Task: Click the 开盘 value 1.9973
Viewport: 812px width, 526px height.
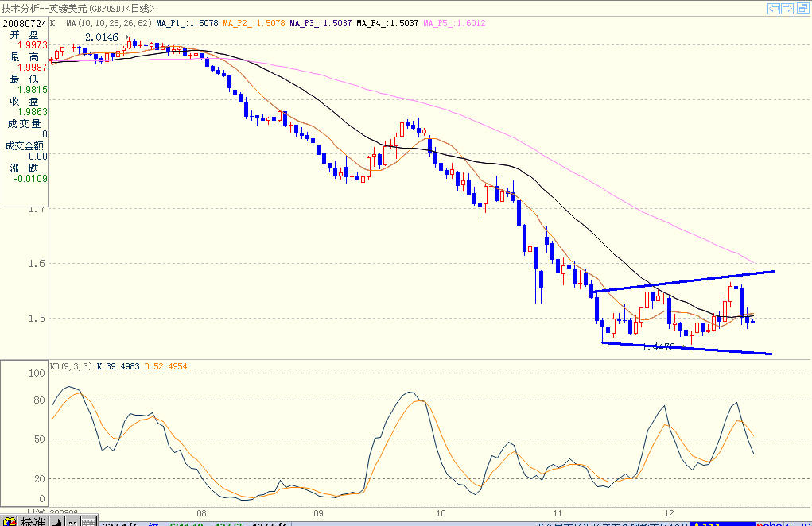Action: (32, 45)
